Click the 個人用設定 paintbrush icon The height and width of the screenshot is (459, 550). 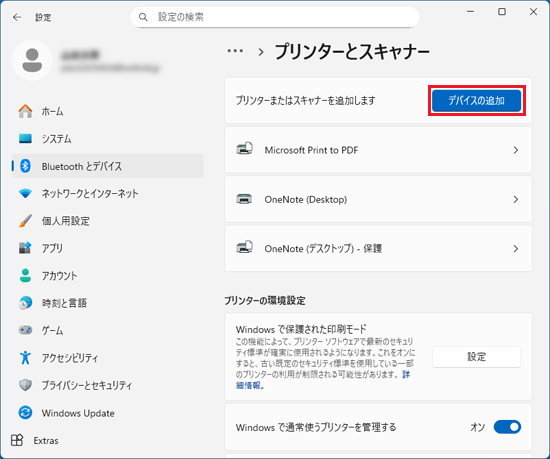pos(25,221)
